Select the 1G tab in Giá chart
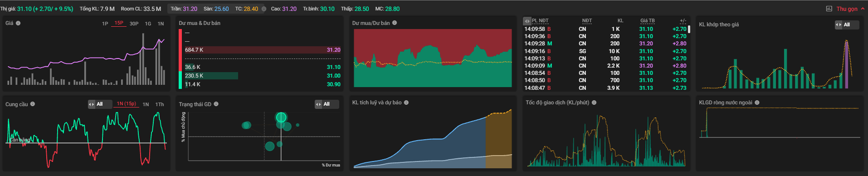Screen dimensions: 868x176 point(148,24)
